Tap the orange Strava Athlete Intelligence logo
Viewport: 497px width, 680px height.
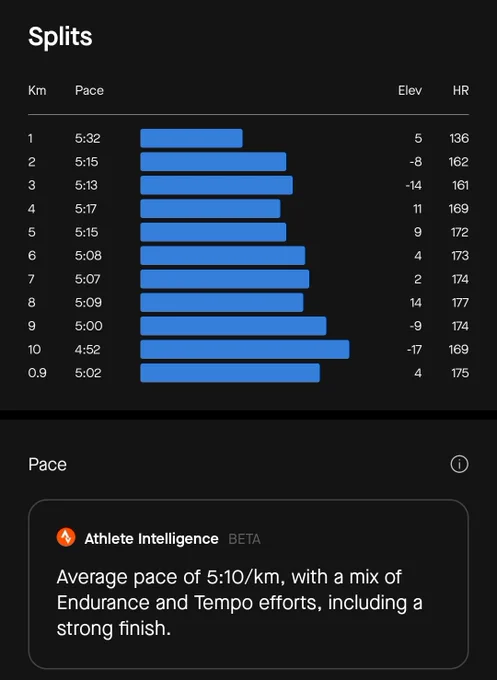[66, 537]
